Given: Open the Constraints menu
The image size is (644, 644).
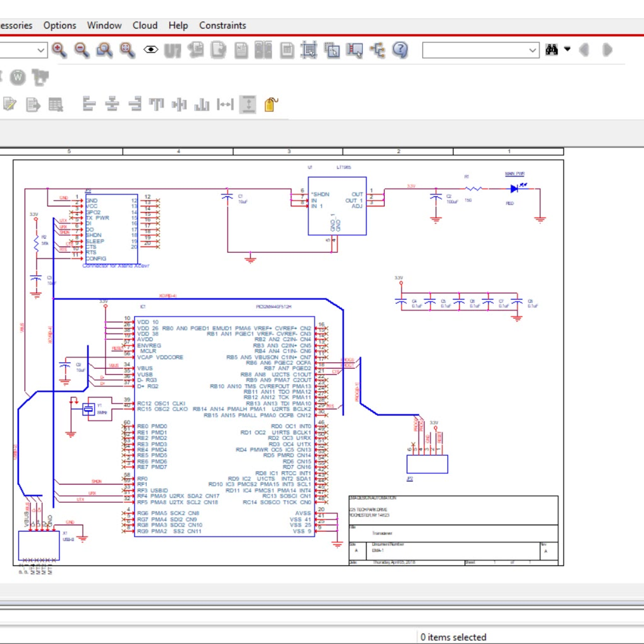Looking at the screenshot, I should [222, 25].
